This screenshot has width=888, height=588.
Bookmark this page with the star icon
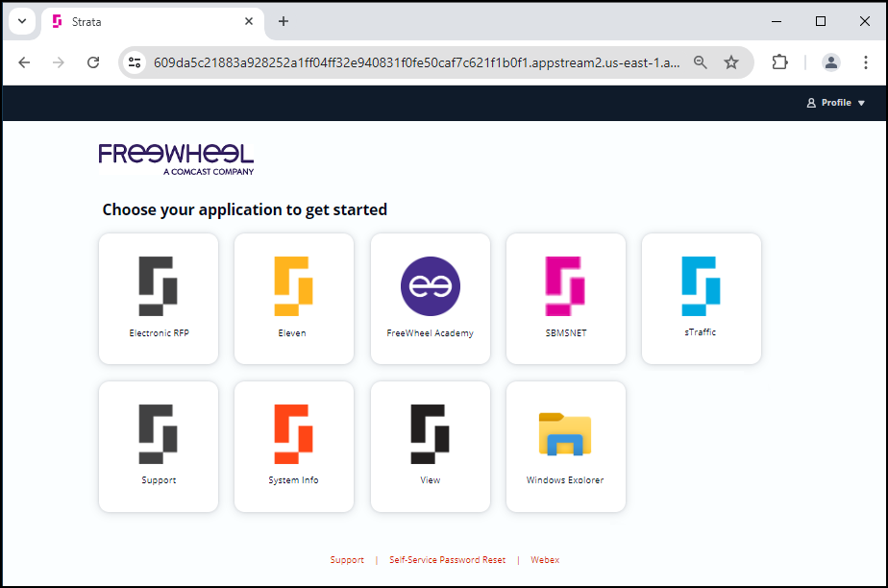click(731, 62)
